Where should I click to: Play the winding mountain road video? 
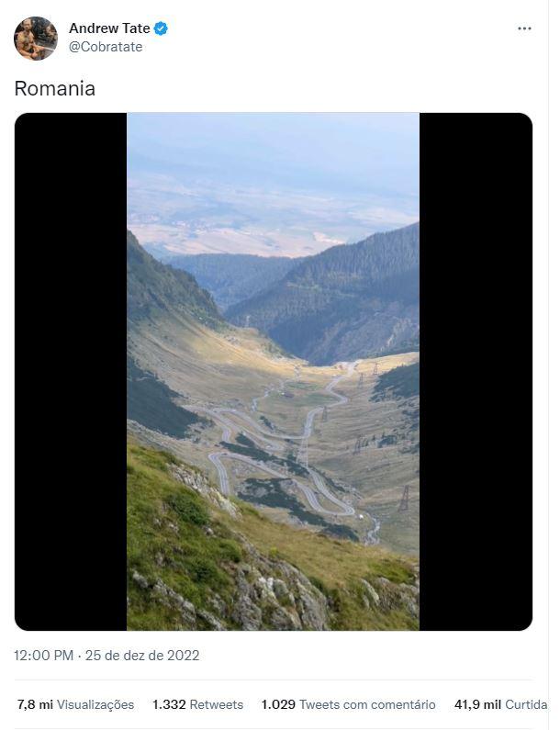click(274, 372)
